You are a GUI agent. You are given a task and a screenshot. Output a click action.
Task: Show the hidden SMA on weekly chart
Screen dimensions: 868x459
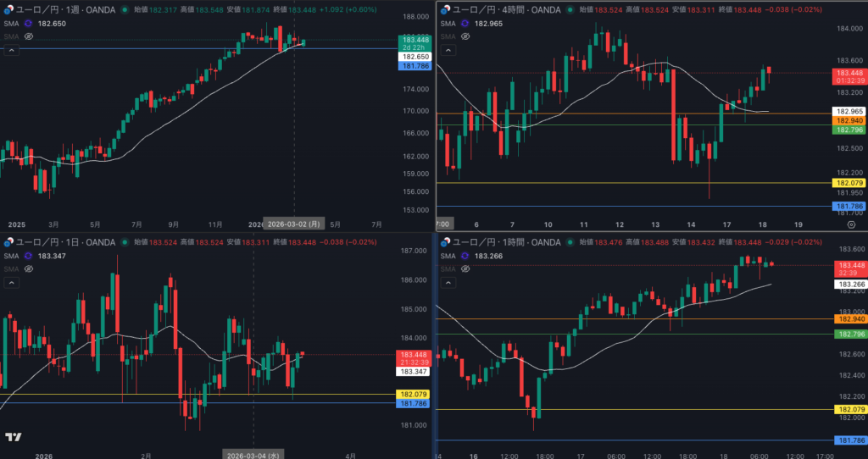(28, 37)
